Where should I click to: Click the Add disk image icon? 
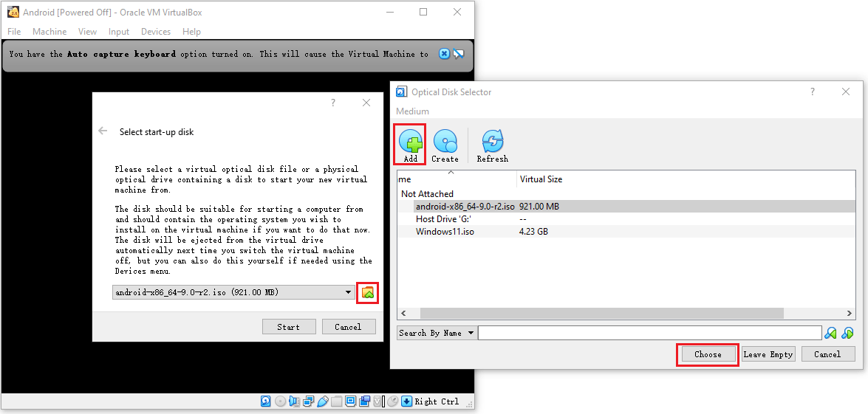(410, 139)
